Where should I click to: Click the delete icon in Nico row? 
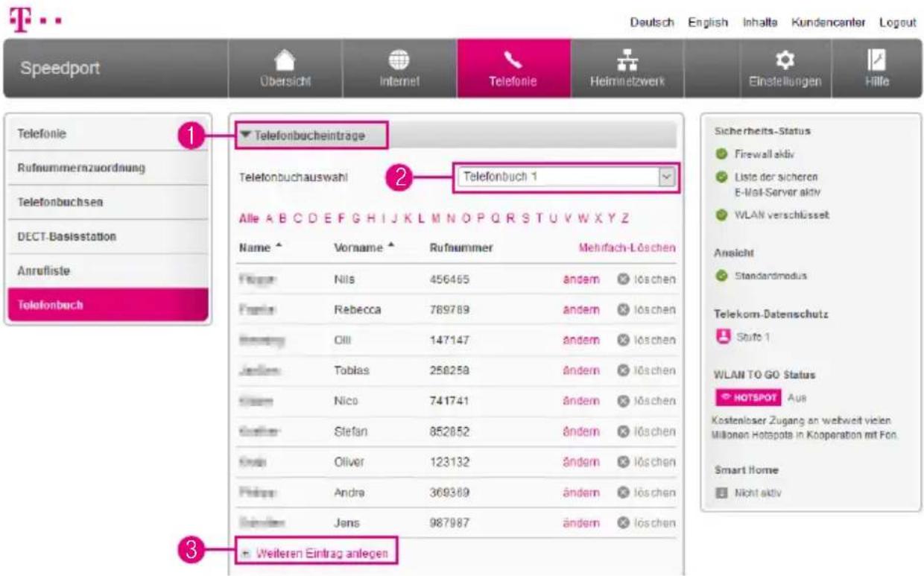(623, 402)
